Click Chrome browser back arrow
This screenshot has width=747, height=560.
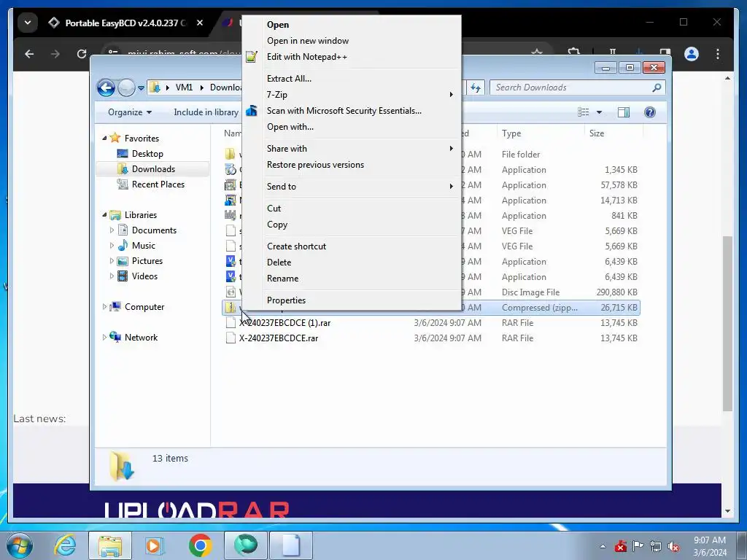click(x=29, y=54)
